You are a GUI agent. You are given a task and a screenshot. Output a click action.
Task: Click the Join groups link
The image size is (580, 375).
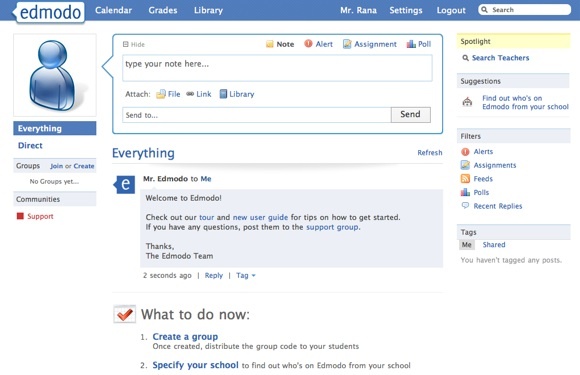click(57, 166)
